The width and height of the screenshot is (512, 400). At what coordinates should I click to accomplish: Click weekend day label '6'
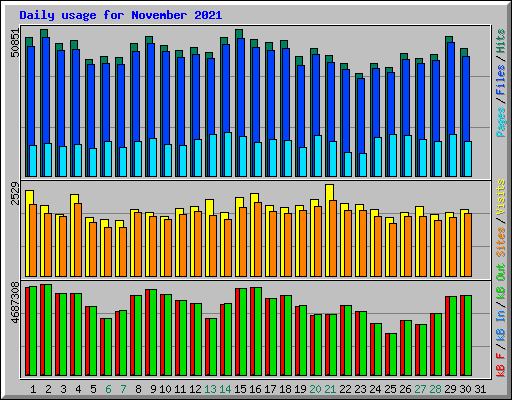click(108, 389)
